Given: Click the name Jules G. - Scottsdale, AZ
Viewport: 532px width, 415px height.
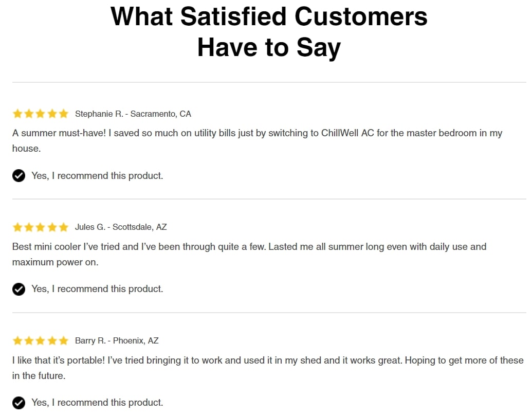Looking at the screenshot, I should [121, 227].
